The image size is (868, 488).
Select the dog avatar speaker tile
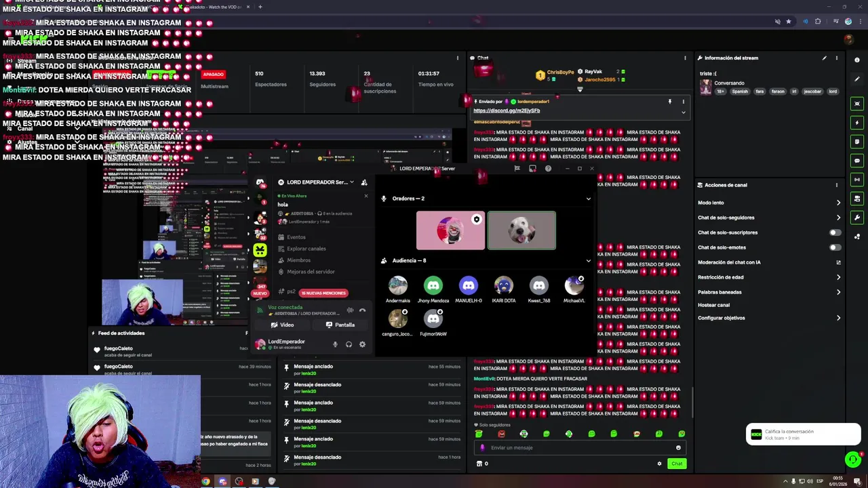521,230
